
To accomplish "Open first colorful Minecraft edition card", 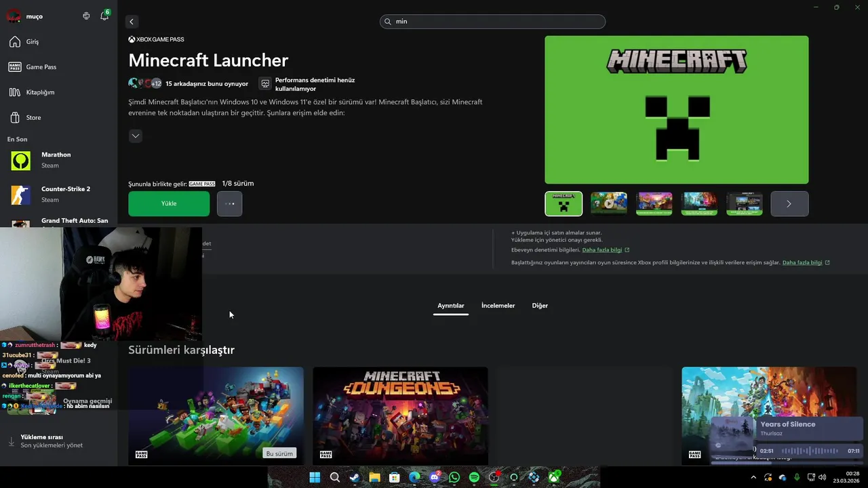I will pyautogui.click(x=216, y=416).
